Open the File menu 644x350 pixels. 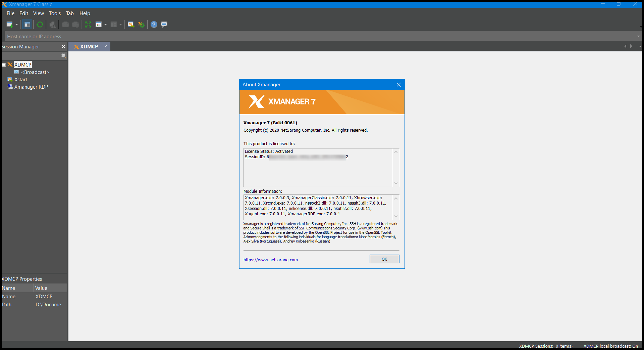point(10,13)
